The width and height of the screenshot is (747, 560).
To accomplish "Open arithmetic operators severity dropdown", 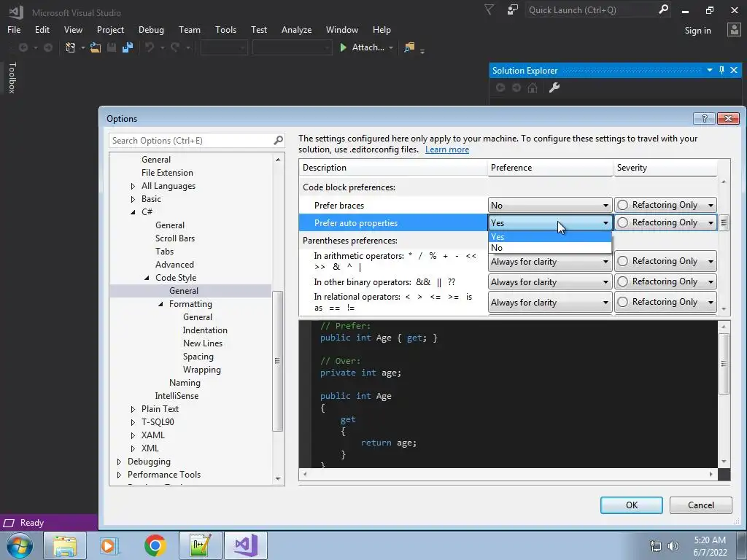I will pos(665,261).
